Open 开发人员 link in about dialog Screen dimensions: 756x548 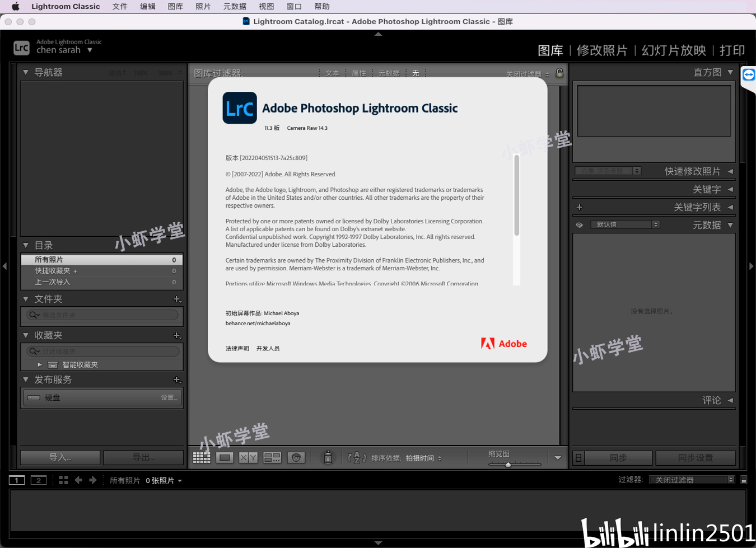tap(268, 349)
